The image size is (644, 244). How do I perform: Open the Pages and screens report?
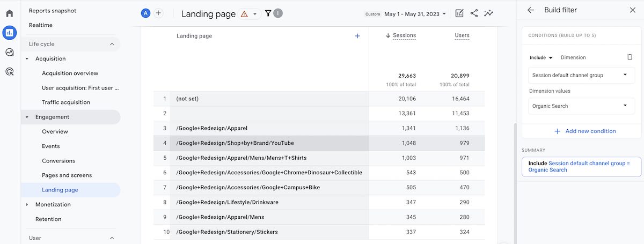pyautogui.click(x=67, y=175)
